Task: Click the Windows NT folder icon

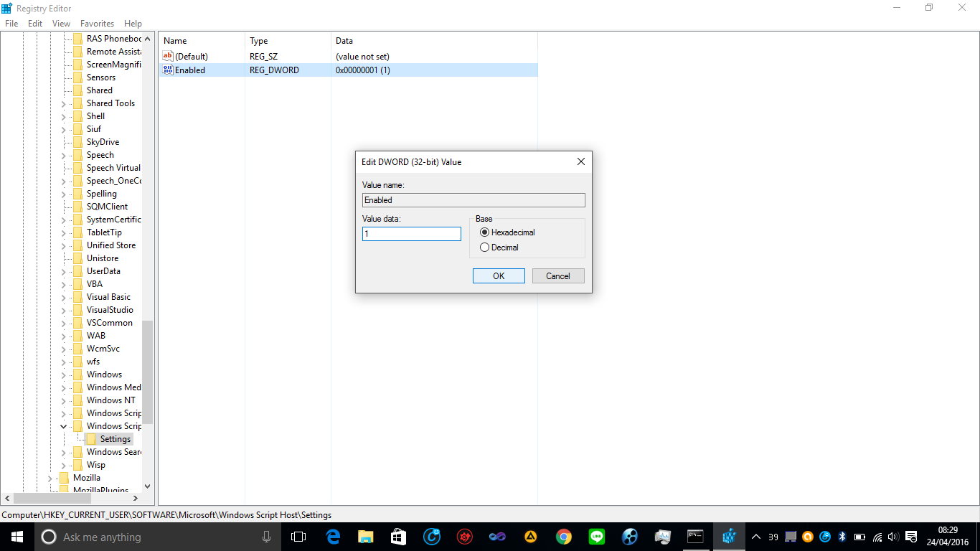Action: point(77,400)
